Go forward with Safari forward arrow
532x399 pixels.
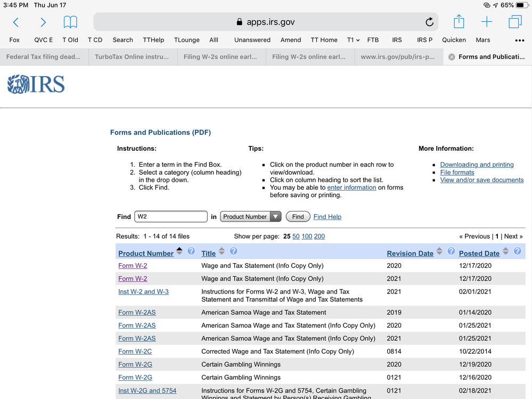click(x=43, y=22)
